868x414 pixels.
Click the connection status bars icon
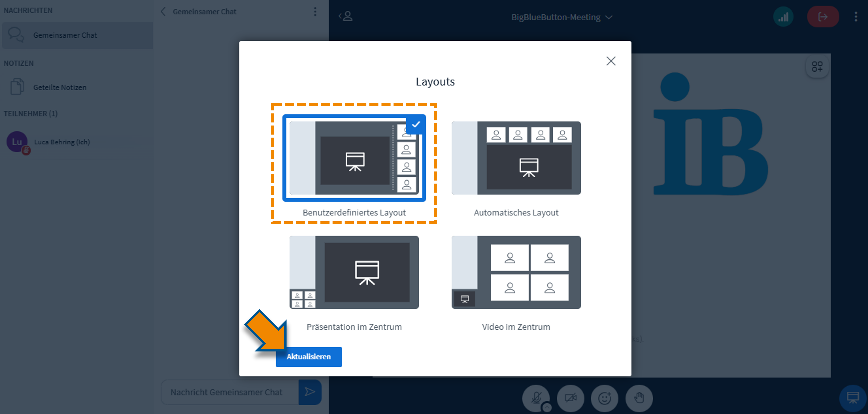pos(783,17)
